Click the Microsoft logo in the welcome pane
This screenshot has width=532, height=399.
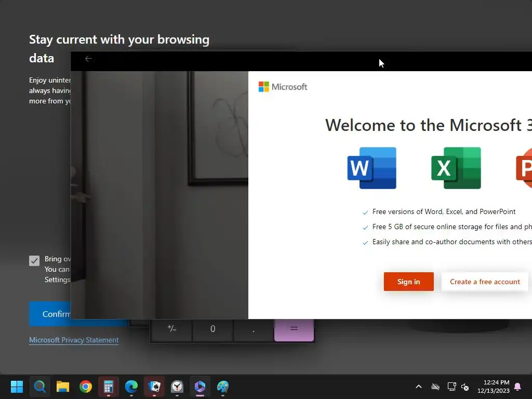(x=283, y=87)
